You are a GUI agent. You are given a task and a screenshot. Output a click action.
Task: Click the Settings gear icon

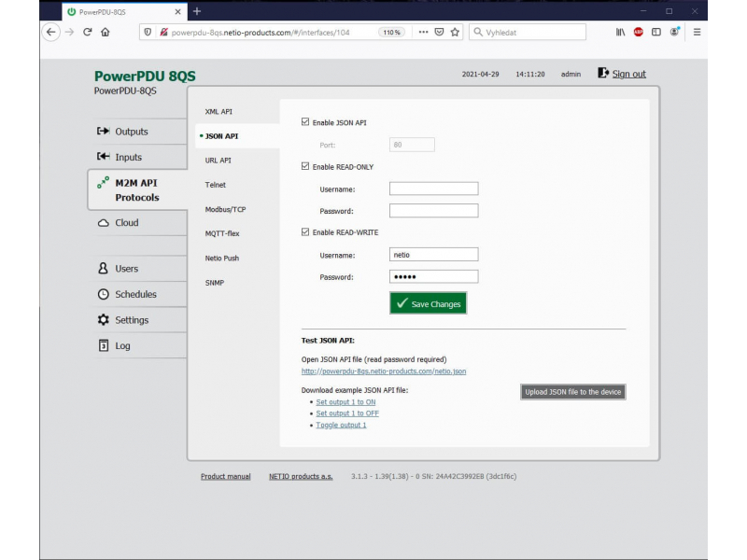[104, 319]
